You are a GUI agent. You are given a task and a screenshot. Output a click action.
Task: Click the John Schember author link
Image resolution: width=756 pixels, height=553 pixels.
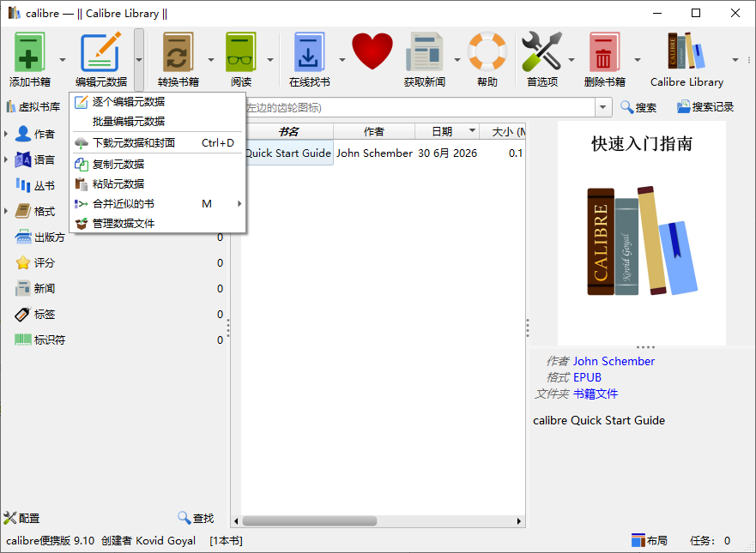coord(614,361)
